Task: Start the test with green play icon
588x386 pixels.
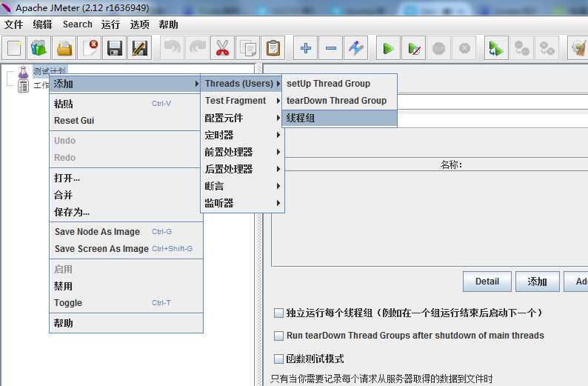Action: [389, 48]
